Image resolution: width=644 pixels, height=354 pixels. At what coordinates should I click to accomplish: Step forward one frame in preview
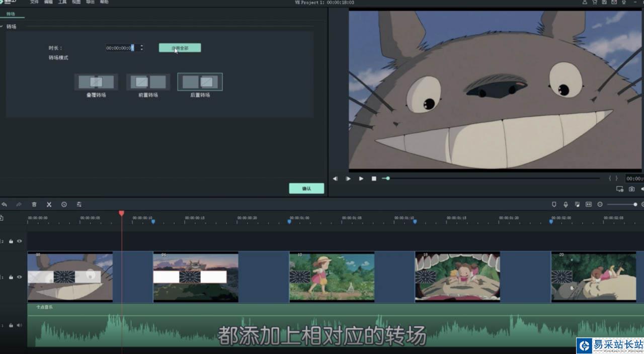point(348,179)
